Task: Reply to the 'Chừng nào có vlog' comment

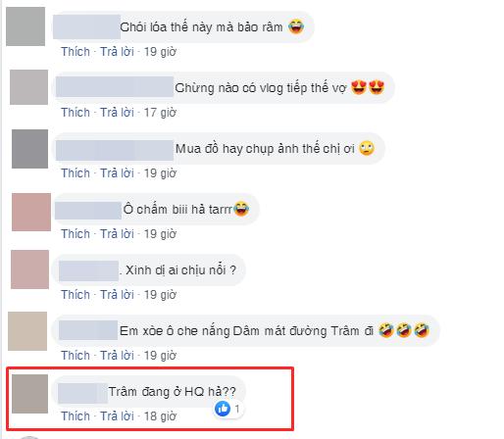Action: coord(117,113)
